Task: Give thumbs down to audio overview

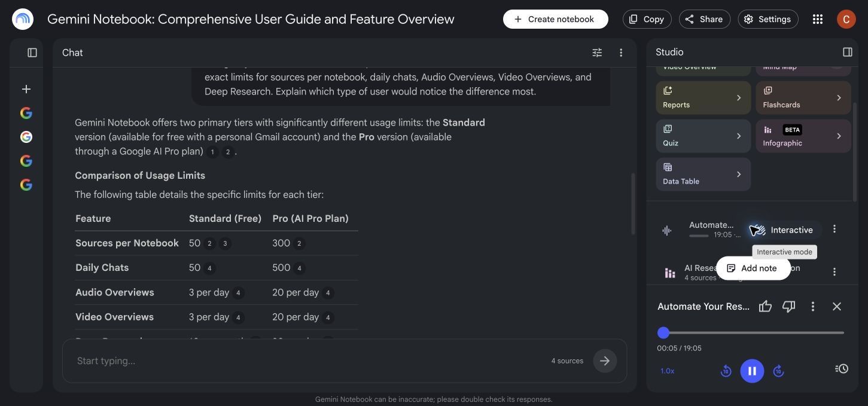Action: [789, 306]
